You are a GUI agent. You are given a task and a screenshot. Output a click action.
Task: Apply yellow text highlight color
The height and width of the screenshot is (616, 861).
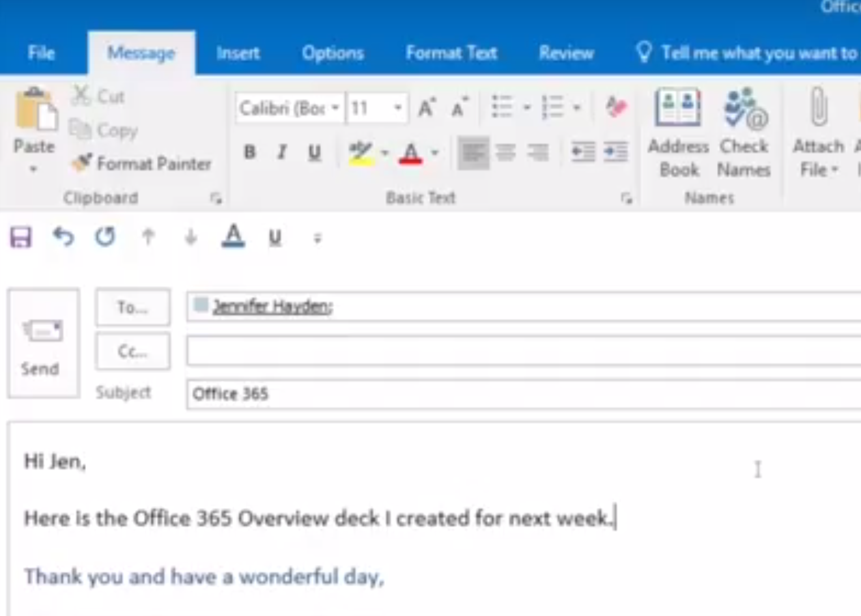360,154
